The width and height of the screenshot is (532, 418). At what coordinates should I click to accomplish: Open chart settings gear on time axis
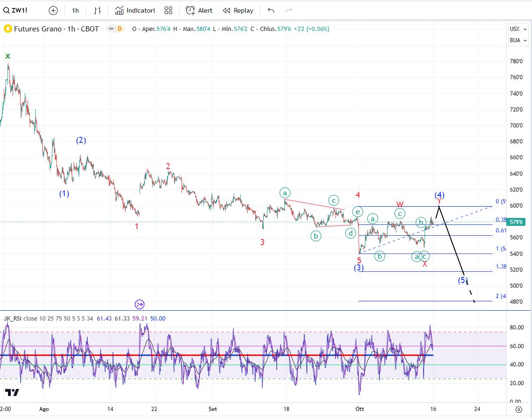tap(519, 409)
